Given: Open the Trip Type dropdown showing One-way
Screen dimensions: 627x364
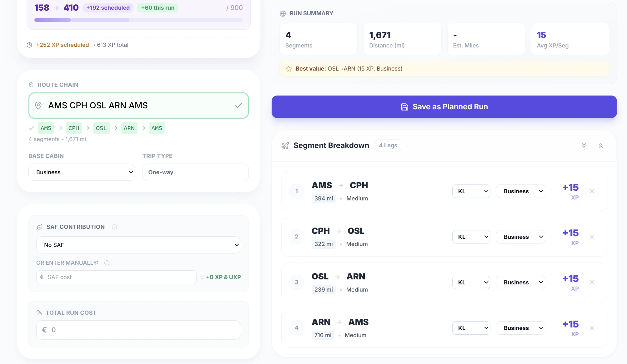Looking at the screenshot, I should (195, 172).
